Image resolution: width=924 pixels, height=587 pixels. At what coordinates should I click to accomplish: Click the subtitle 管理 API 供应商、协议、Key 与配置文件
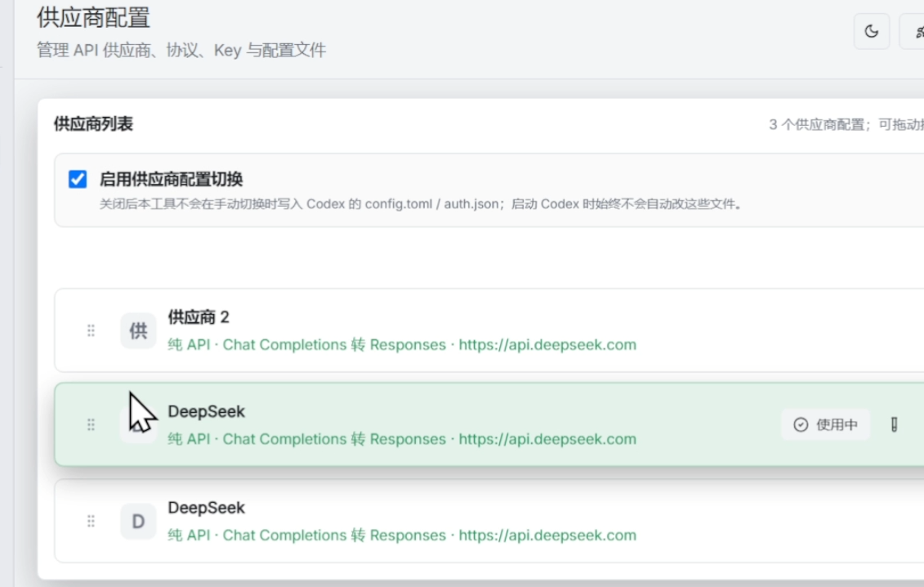(181, 50)
